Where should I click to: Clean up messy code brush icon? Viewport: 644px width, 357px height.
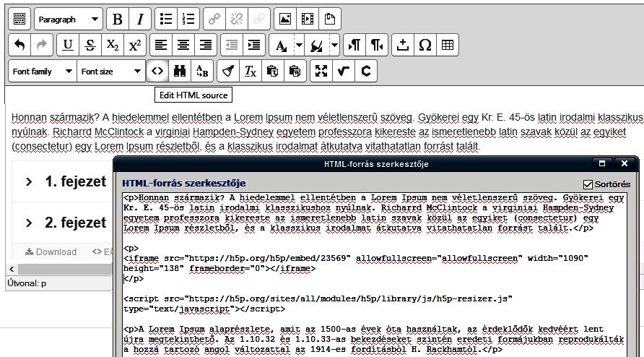228,71
